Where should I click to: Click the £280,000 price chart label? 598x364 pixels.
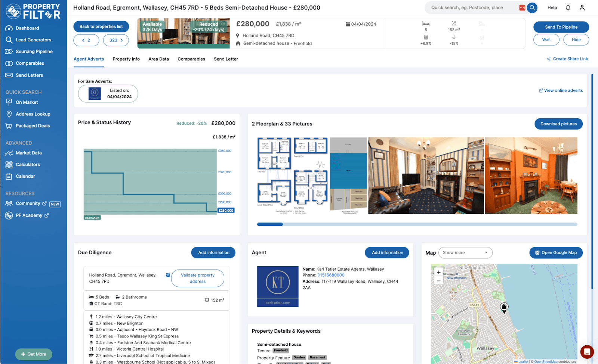coord(226,211)
